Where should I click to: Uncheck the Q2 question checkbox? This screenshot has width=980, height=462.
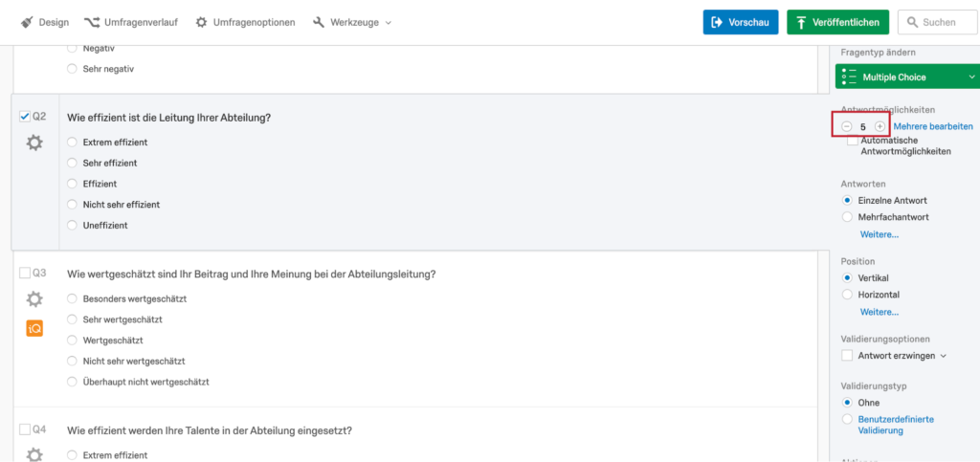pos(25,117)
